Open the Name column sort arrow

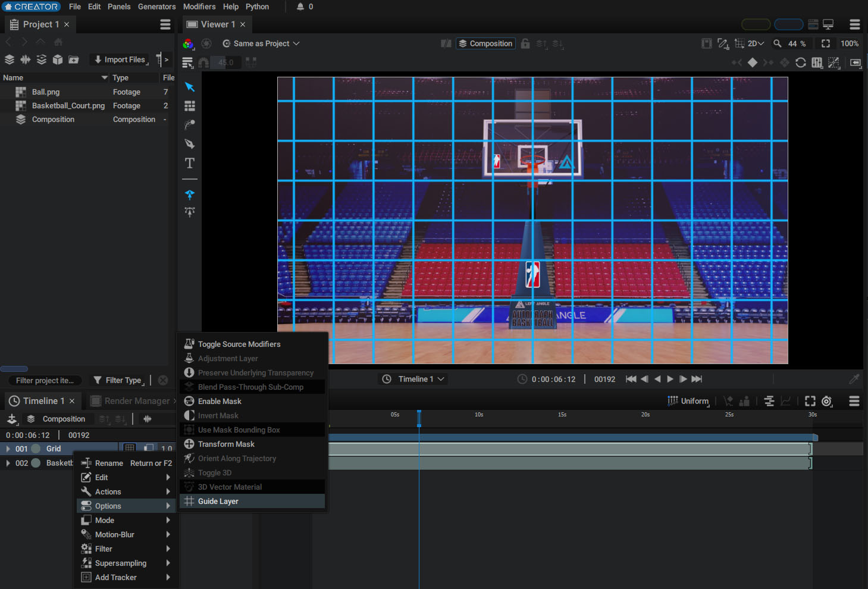pyautogui.click(x=105, y=78)
